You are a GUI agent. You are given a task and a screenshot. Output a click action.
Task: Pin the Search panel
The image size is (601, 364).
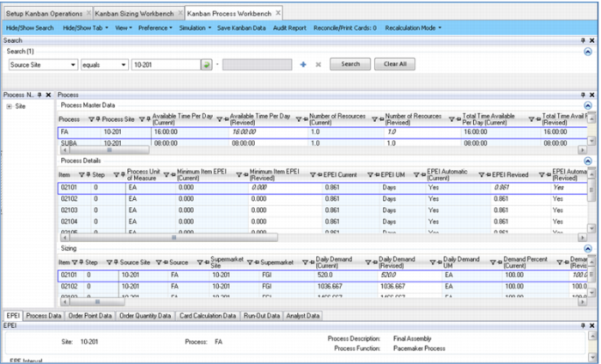point(583,40)
